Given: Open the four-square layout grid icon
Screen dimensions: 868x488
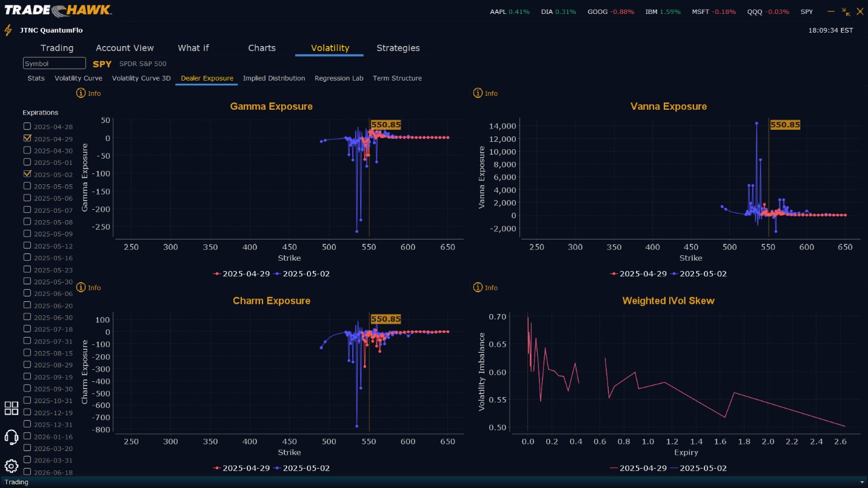Looking at the screenshot, I should coord(12,408).
